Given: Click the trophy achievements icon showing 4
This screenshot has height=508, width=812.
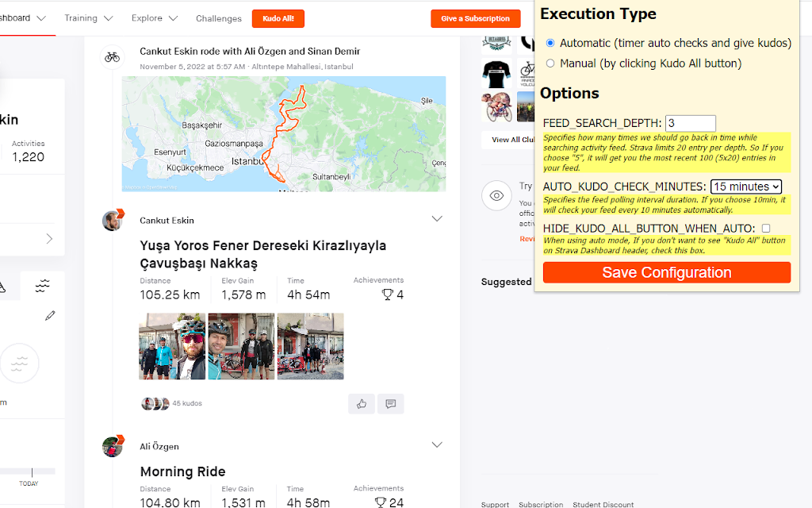Looking at the screenshot, I should [x=387, y=294].
